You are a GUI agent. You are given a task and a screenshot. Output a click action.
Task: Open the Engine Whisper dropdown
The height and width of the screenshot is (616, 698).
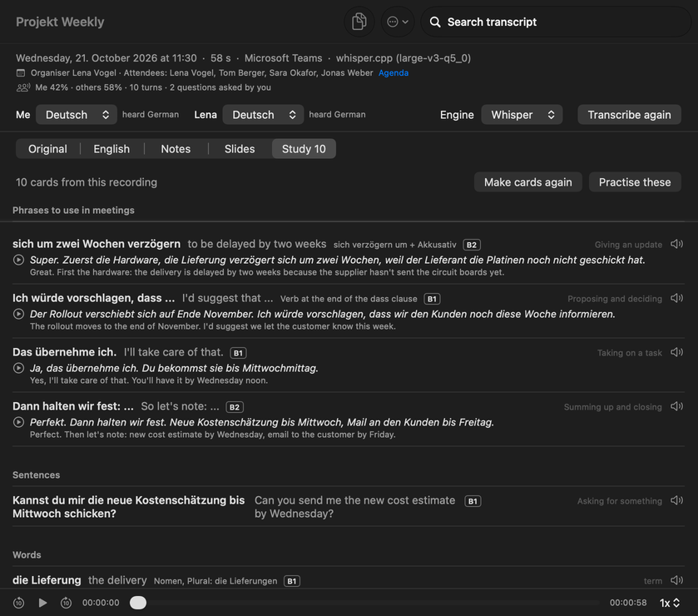tap(522, 115)
